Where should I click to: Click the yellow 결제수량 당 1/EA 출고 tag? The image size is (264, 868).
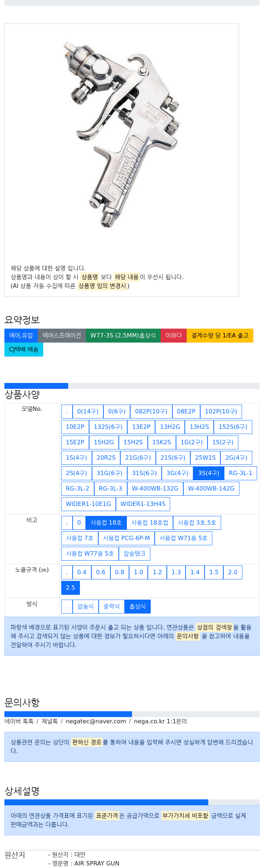(x=220, y=335)
